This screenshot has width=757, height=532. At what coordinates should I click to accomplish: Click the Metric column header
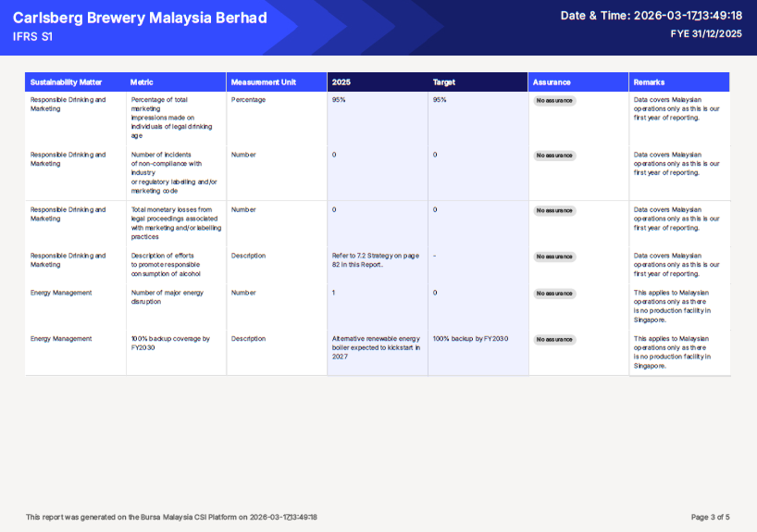pyautogui.click(x=142, y=82)
